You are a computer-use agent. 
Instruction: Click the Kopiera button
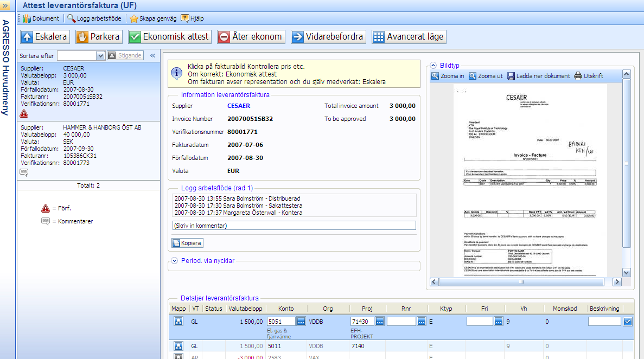pyautogui.click(x=187, y=243)
